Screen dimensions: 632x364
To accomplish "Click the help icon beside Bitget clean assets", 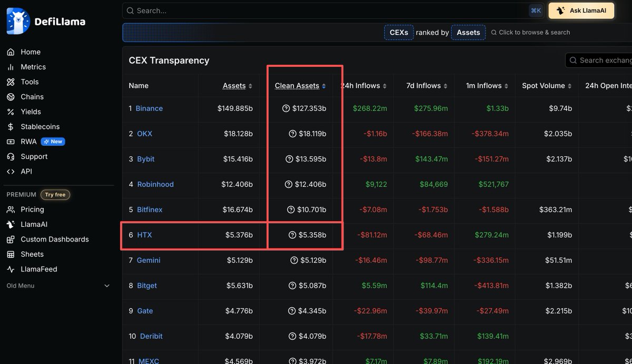I will 292,286.
